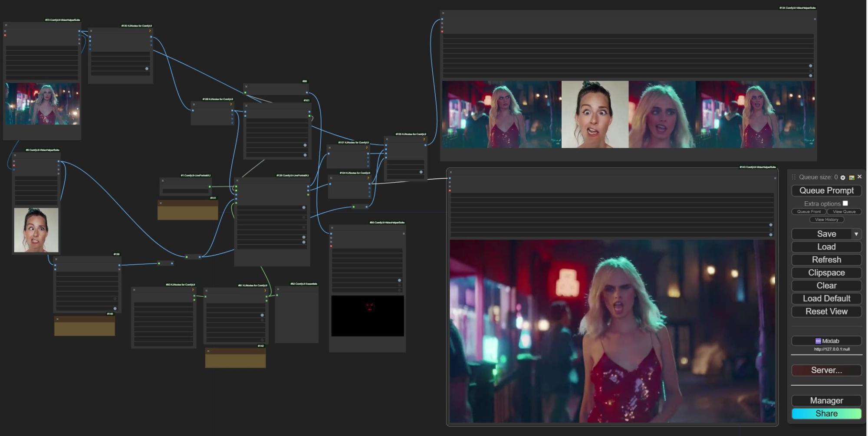Click the Clear button
The image size is (868, 436).
(x=826, y=285)
